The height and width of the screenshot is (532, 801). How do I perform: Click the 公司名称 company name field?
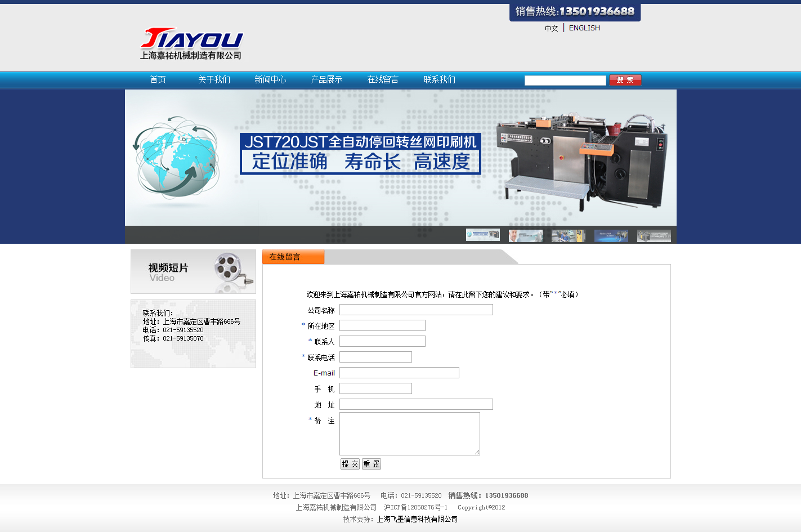coord(416,310)
